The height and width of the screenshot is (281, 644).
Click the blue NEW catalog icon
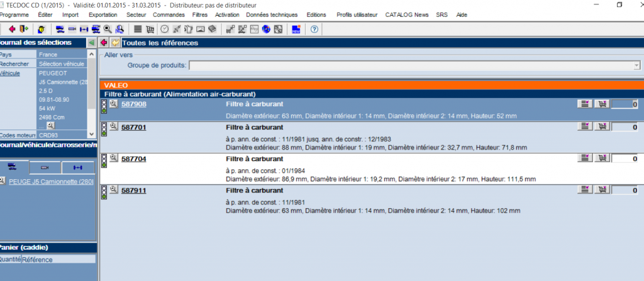click(x=296, y=29)
